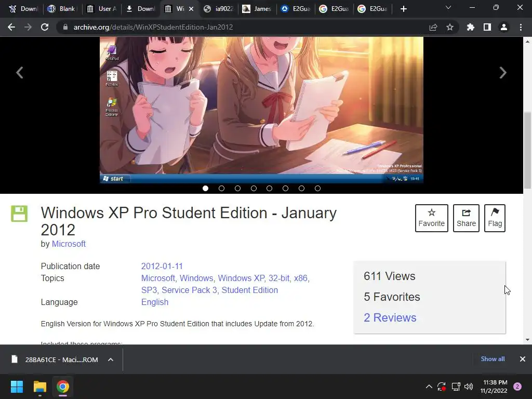
Task: Open the Service Pack 3 topic link
Action: [x=189, y=290]
